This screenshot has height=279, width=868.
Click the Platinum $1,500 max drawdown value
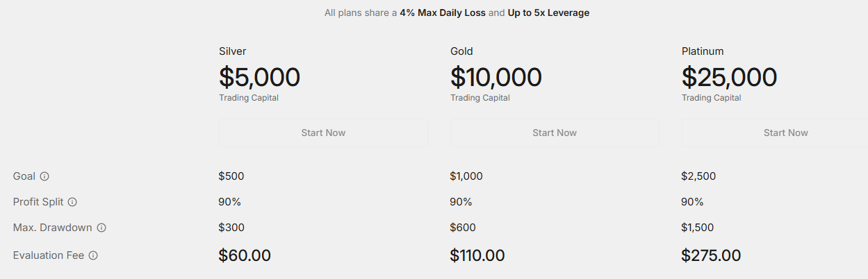(x=697, y=228)
